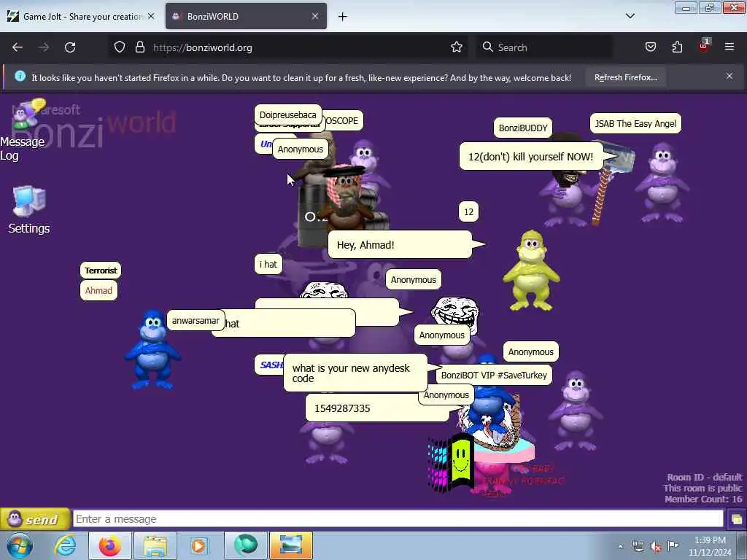Viewport: 747px width, 560px height.
Task: Reload the page with the refresh icon
Action: coord(70,47)
